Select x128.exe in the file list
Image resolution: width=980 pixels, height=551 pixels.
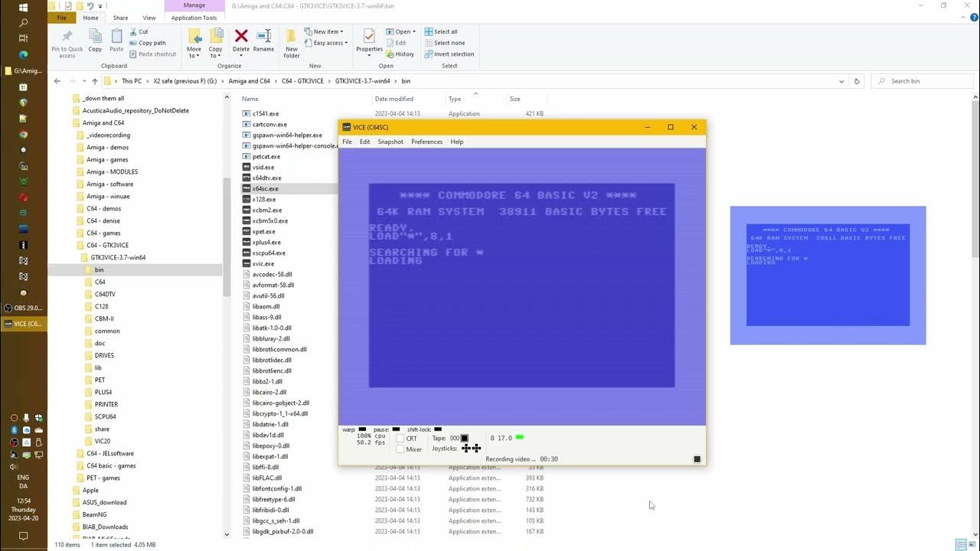coord(264,199)
